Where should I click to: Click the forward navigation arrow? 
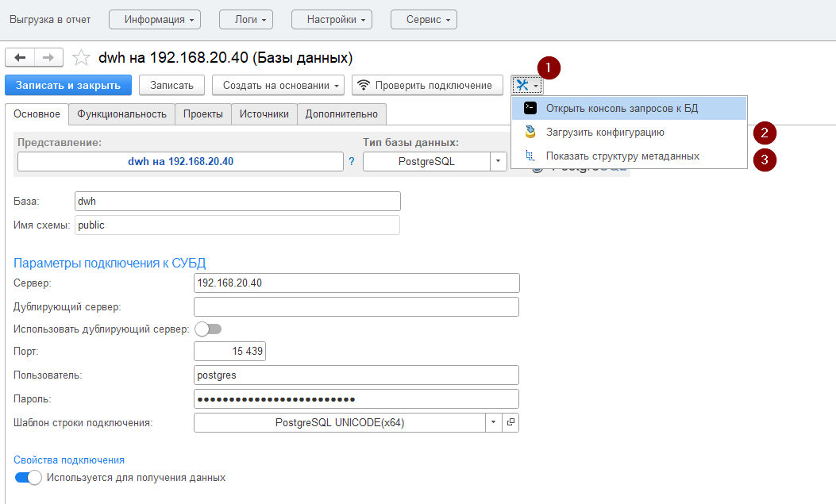[x=48, y=57]
